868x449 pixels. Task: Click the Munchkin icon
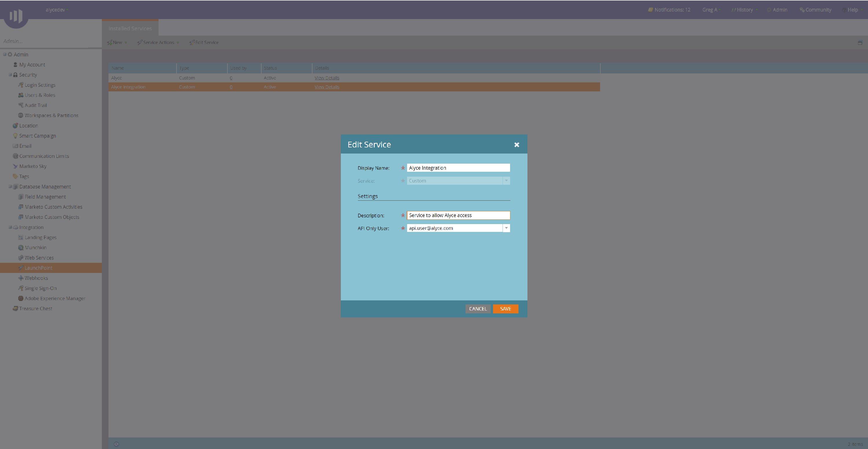21,247
